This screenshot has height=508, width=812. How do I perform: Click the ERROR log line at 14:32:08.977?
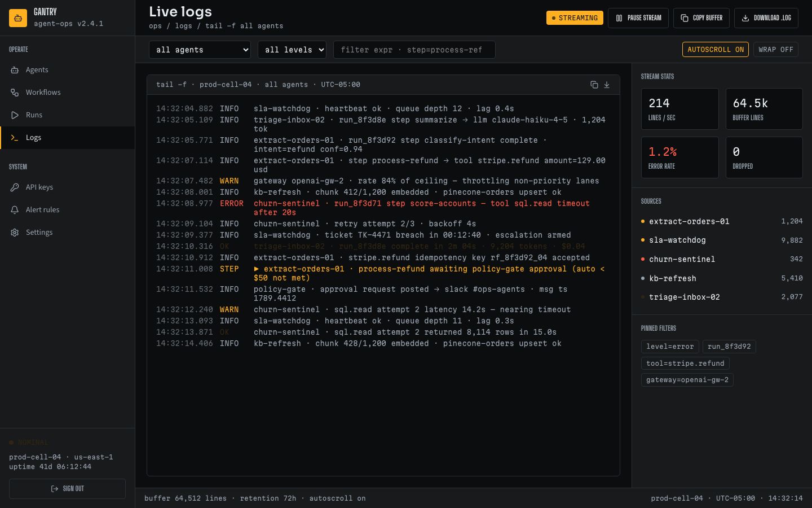tap(383, 208)
